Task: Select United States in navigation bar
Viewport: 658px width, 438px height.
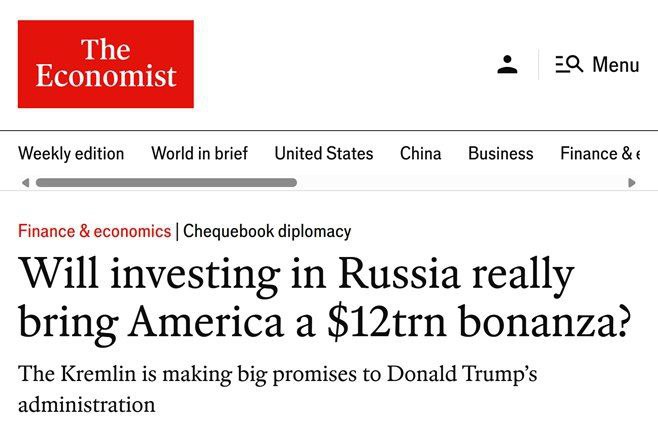Action: pyautogui.click(x=323, y=153)
